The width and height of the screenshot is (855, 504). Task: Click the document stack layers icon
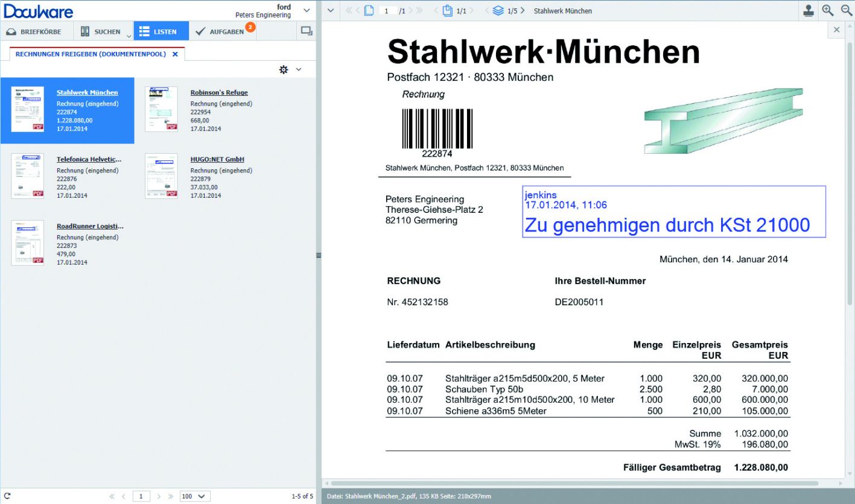point(498,10)
